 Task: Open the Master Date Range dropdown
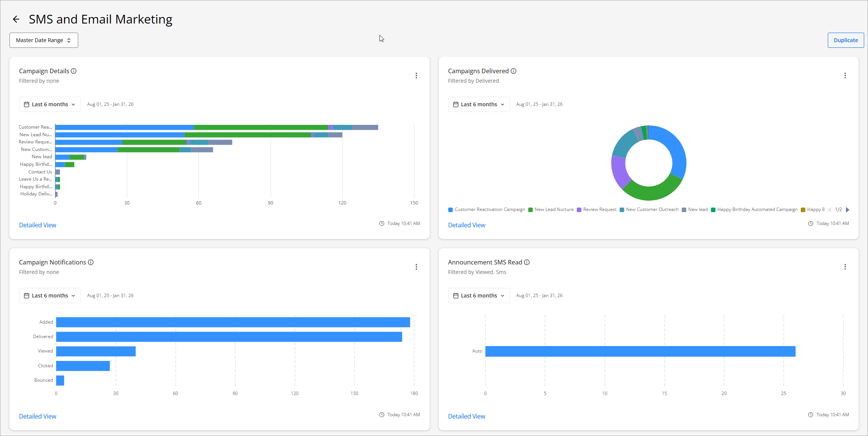coord(44,40)
